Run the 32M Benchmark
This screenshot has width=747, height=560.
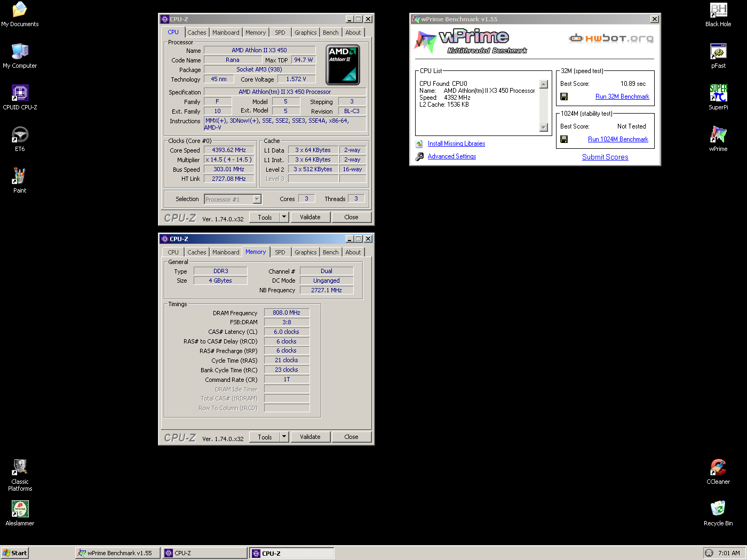click(622, 97)
